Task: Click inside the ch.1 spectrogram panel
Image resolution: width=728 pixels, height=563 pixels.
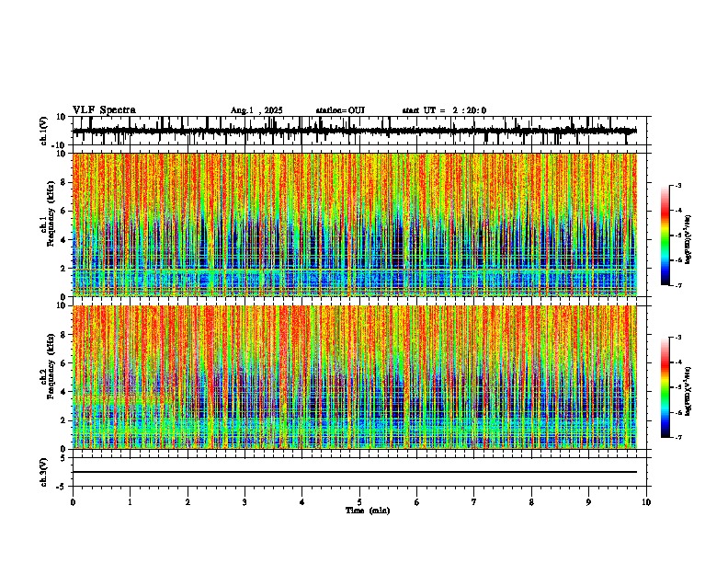Action: [355, 224]
